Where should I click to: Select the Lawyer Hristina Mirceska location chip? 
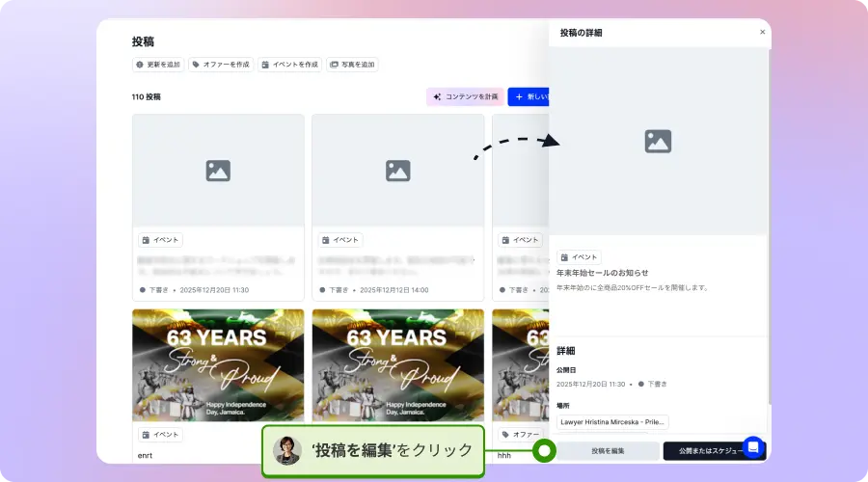click(x=612, y=421)
